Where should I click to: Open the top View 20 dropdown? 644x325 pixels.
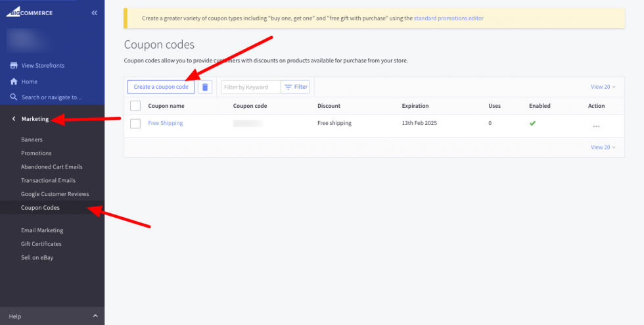coord(603,87)
